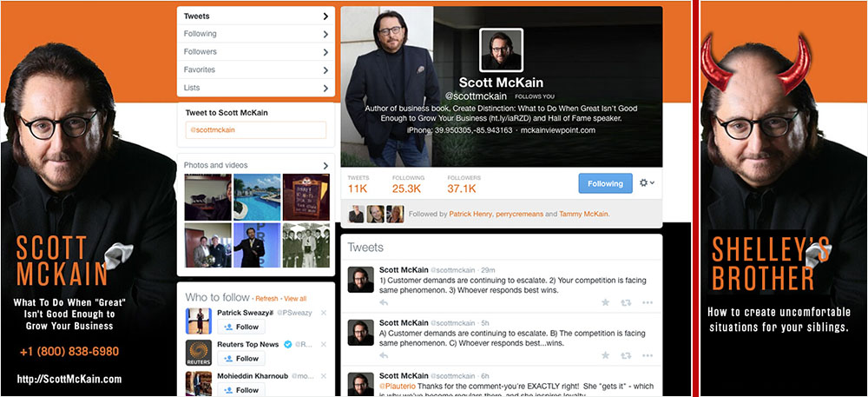This screenshot has width=868, height=397.
Task: Open Tammy McKain follower link
Action: point(583,214)
